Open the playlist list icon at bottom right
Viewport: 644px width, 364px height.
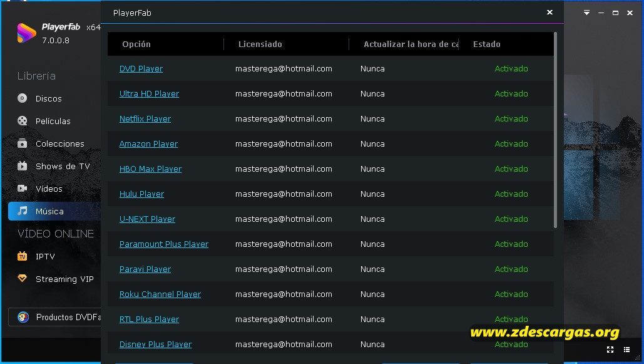coord(626,350)
